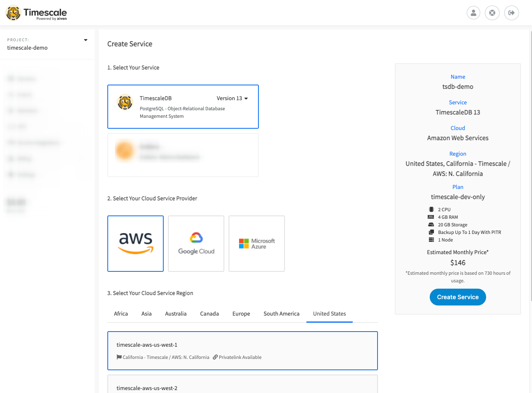This screenshot has height=393, width=532.
Task: Select the TimescaleDB service card
Action: (x=183, y=106)
